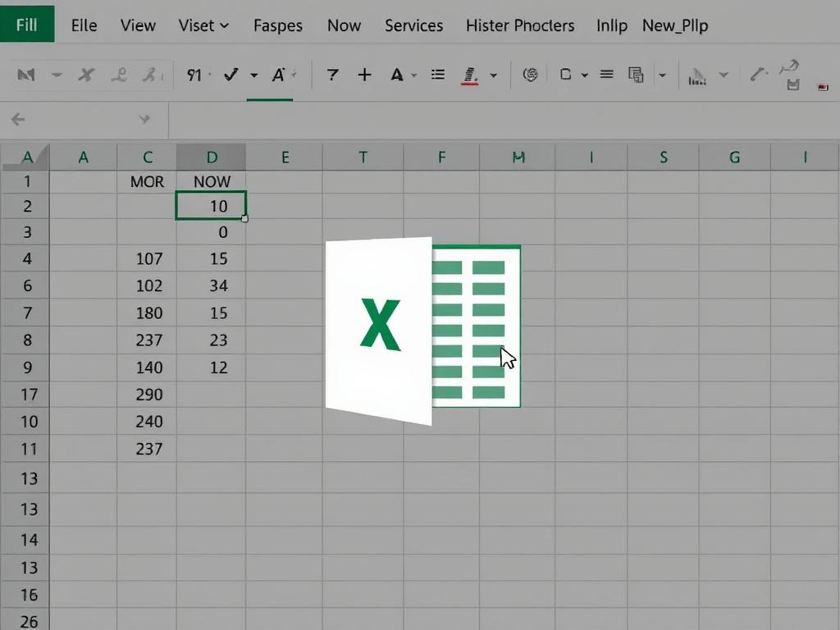840x630 pixels.
Task: Click the copy pages icon
Action: point(636,75)
